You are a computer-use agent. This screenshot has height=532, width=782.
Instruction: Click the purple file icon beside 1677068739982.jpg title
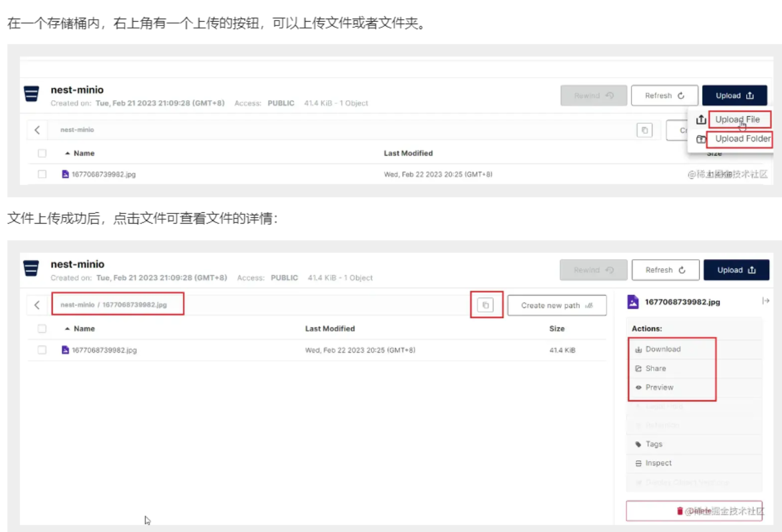(633, 301)
